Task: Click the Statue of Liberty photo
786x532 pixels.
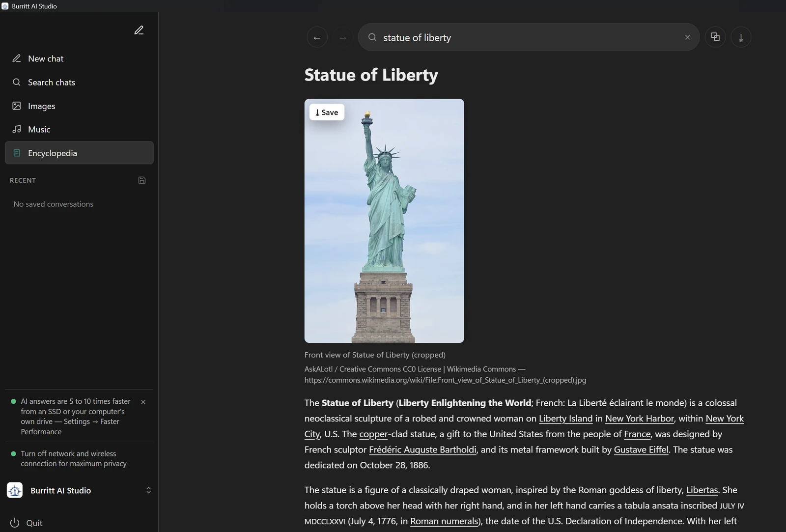Action: [384, 221]
